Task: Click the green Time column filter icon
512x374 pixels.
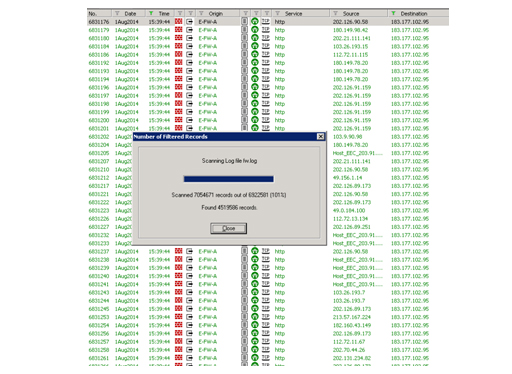Action: (x=151, y=13)
